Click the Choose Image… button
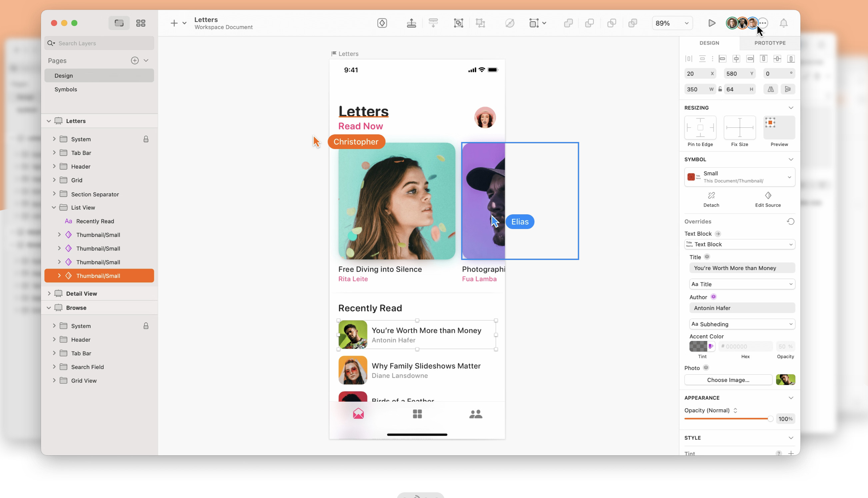Screen dimensions: 868x498 point(728,380)
